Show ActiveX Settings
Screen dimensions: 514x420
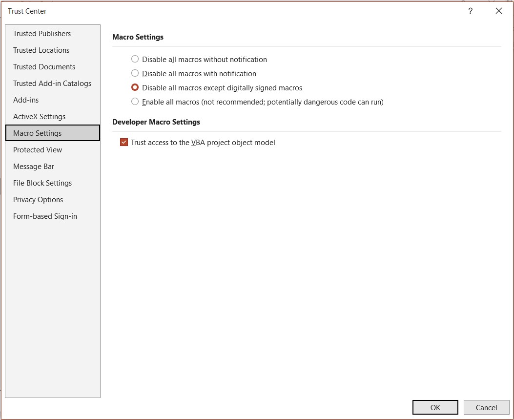(39, 117)
